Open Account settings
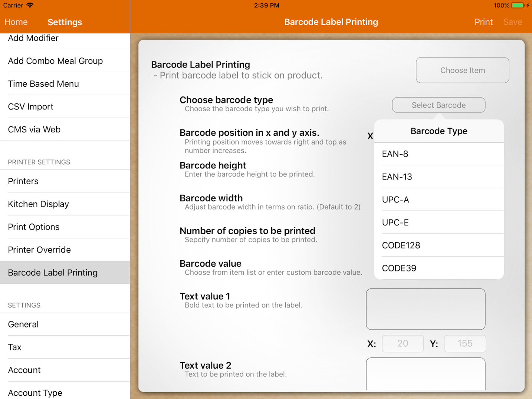Viewport: 532px width, 399px height. (65, 370)
